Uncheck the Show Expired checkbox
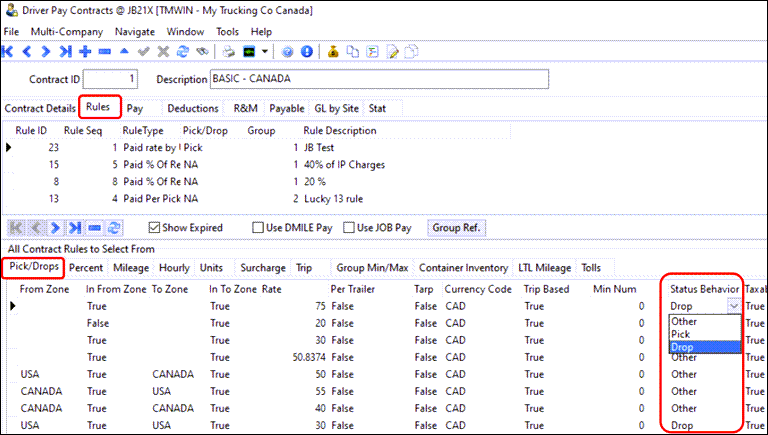The image size is (768, 435). (x=154, y=228)
